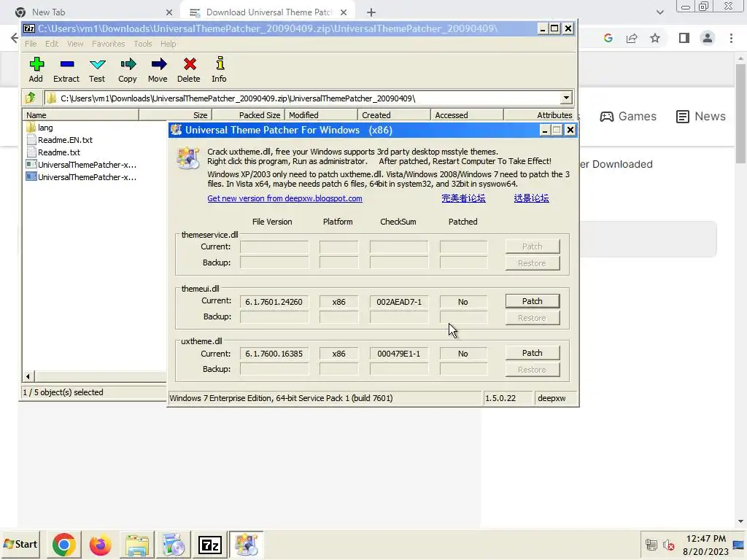Open the Windows Start menu
This screenshot has height=560, width=747.
coord(20,544)
